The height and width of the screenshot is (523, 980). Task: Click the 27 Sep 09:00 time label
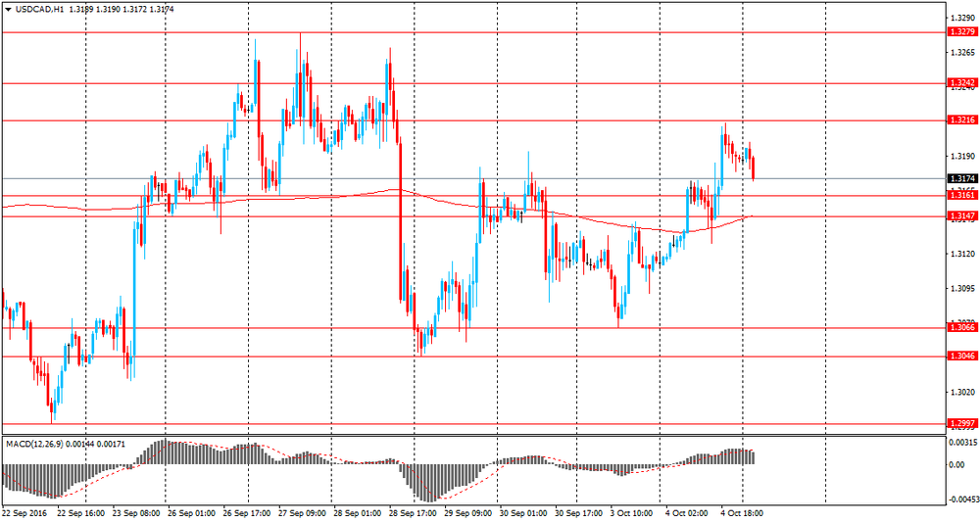303,513
